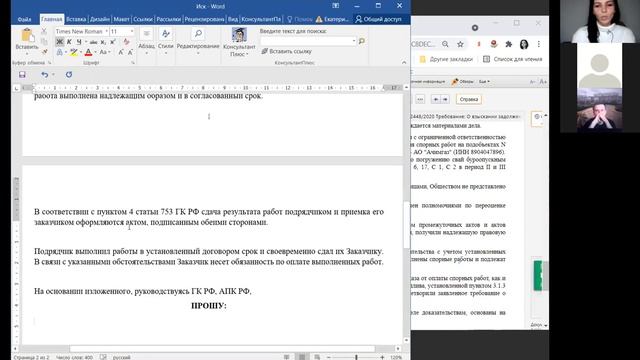640x360 pixels.
Task: Open font size 11 dropdown
Action: (x=132, y=31)
